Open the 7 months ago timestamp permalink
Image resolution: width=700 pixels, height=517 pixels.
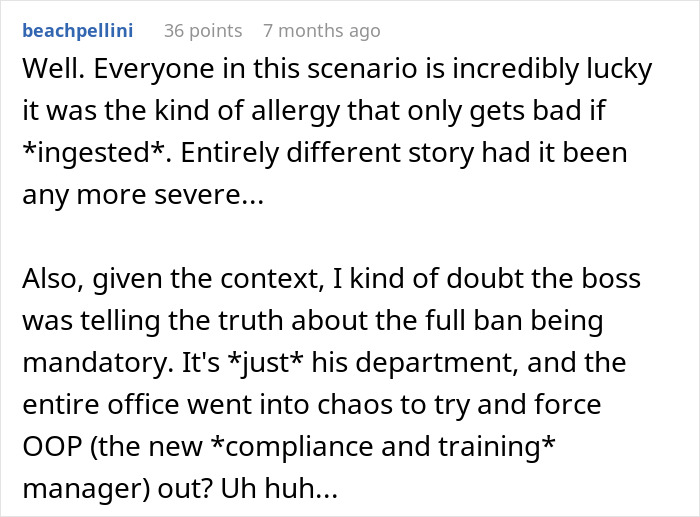point(321,31)
